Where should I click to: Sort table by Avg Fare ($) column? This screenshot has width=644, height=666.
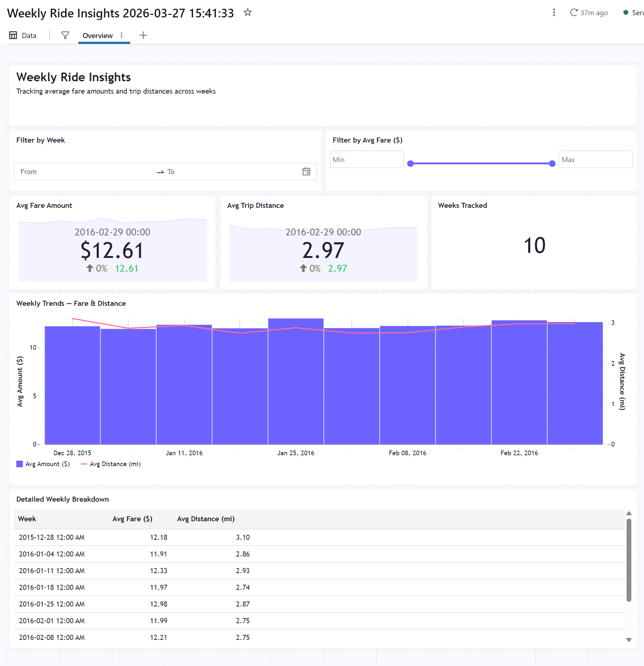(132, 519)
